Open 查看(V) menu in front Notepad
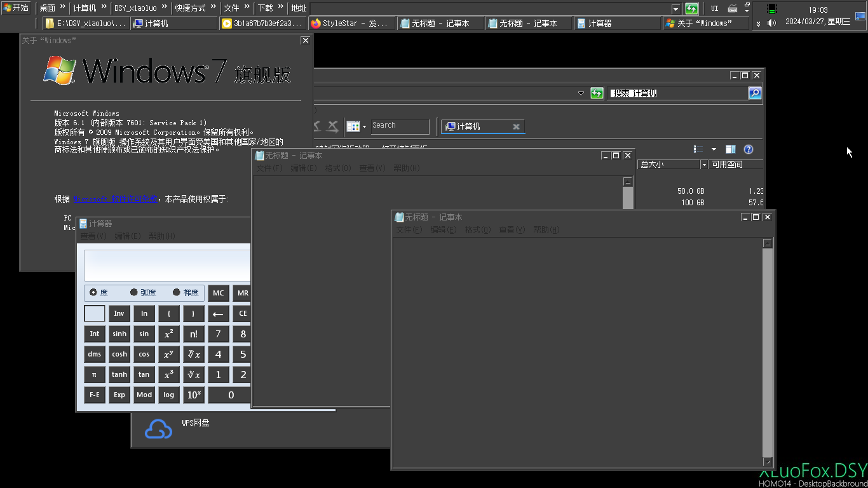Screen dimensions: 868x488 [512, 230]
